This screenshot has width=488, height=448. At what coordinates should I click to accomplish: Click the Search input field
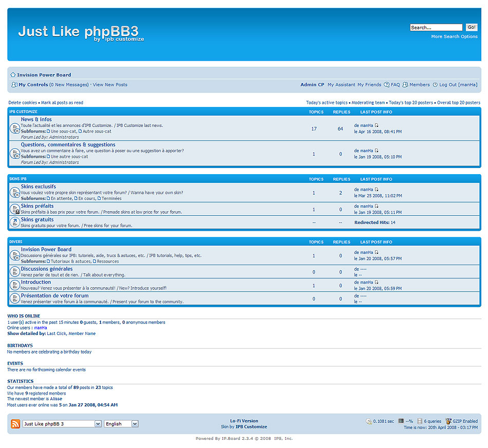pyautogui.click(x=436, y=27)
